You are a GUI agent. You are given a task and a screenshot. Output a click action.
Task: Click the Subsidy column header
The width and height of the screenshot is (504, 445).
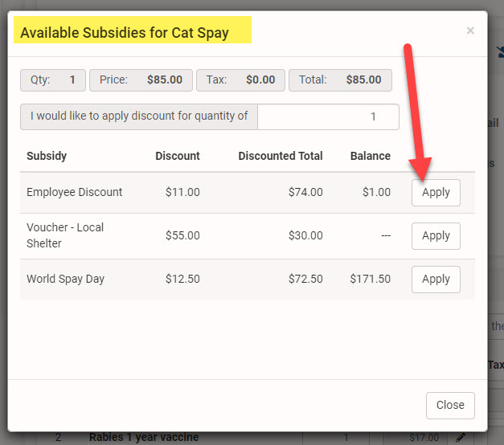pos(47,156)
